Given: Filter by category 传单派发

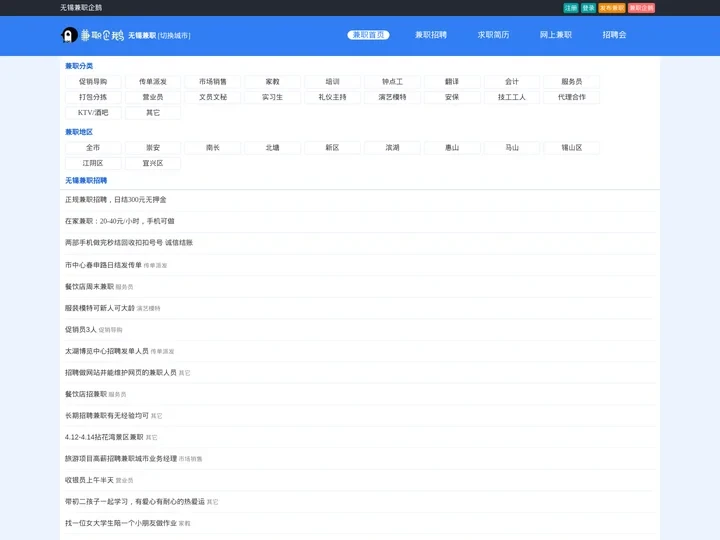Looking at the screenshot, I should pos(153,82).
